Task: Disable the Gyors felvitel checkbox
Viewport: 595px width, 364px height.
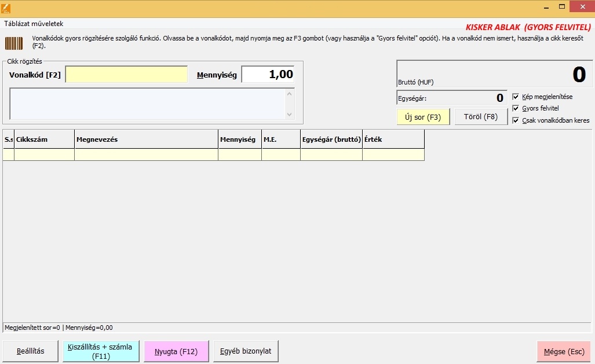Action: [516, 108]
